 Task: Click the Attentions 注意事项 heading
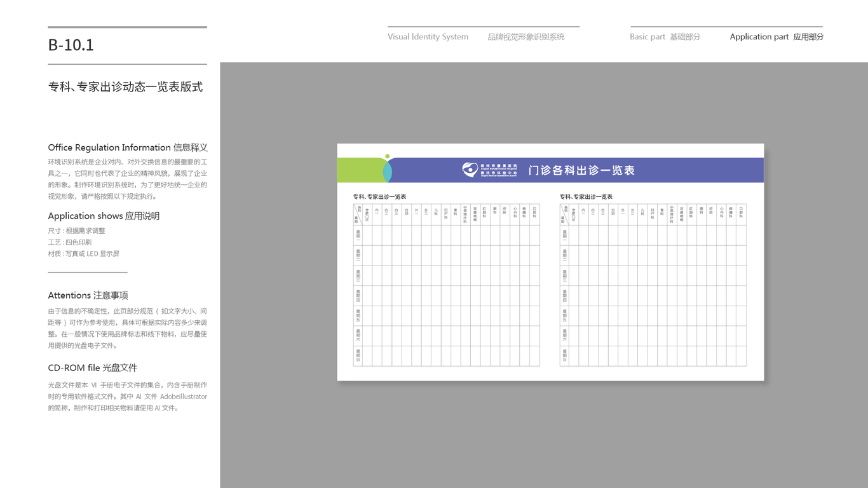click(x=88, y=295)
